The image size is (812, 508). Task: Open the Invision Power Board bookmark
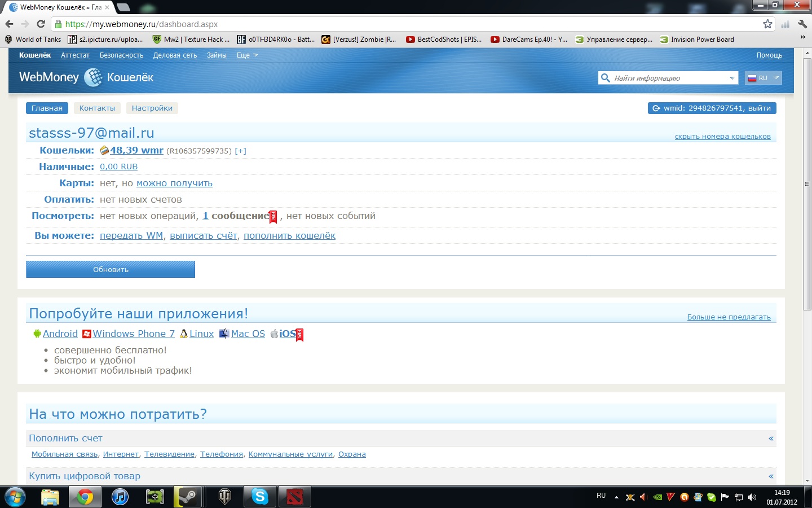tap(697, 40)
